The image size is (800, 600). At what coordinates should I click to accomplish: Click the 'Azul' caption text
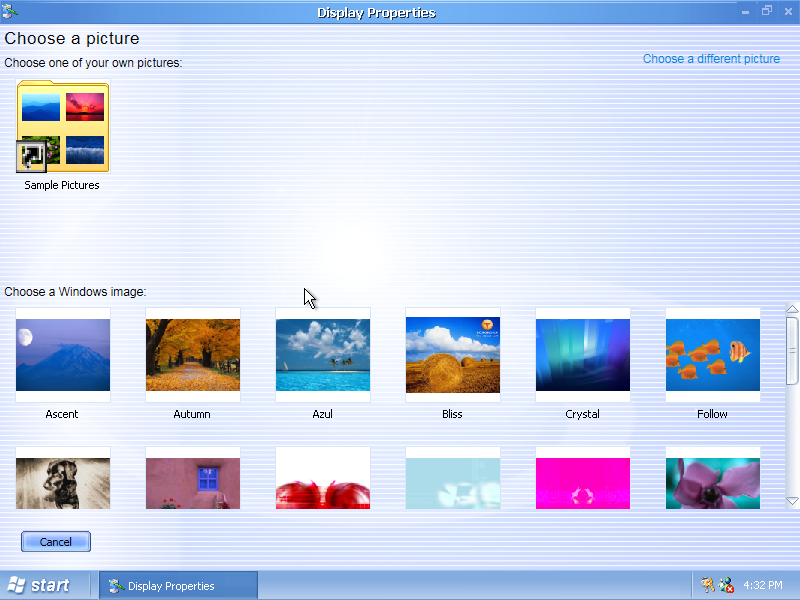322,414
